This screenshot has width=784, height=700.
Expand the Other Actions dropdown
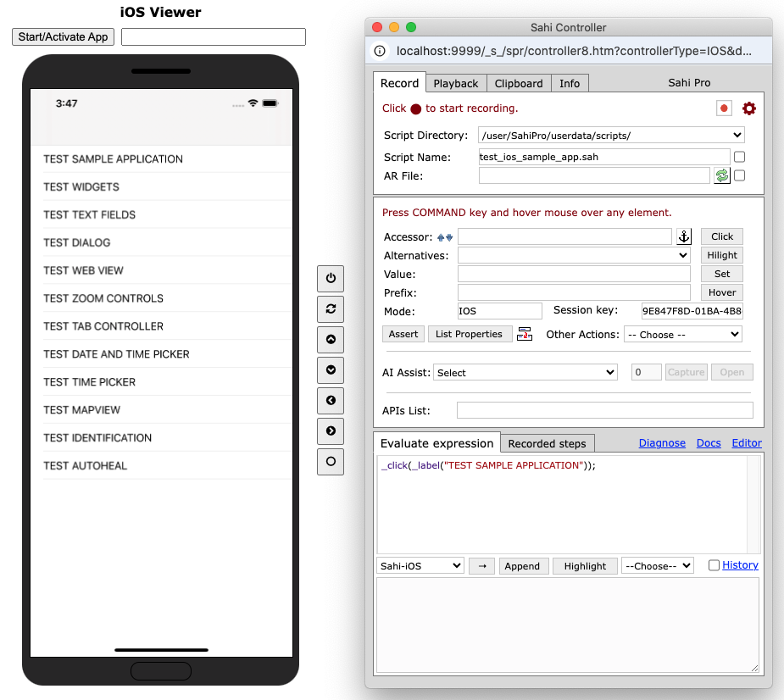coord(682,335)
